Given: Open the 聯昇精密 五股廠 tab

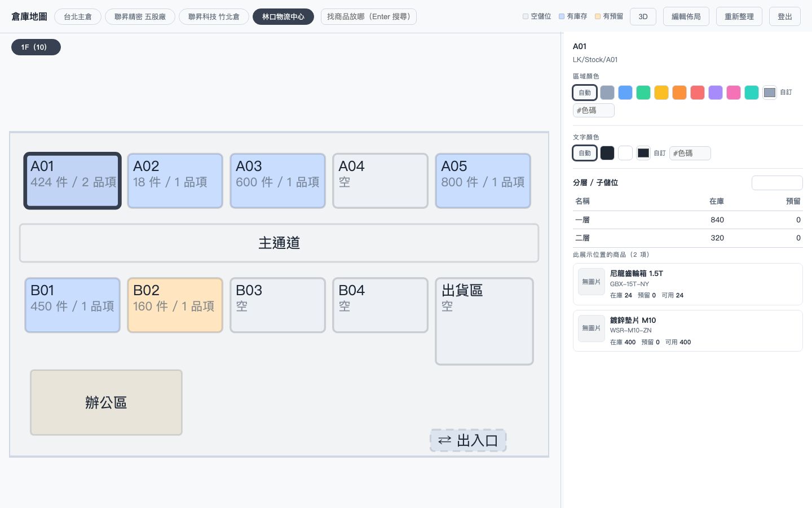Looking at the screenshot, I should point(140,17).
